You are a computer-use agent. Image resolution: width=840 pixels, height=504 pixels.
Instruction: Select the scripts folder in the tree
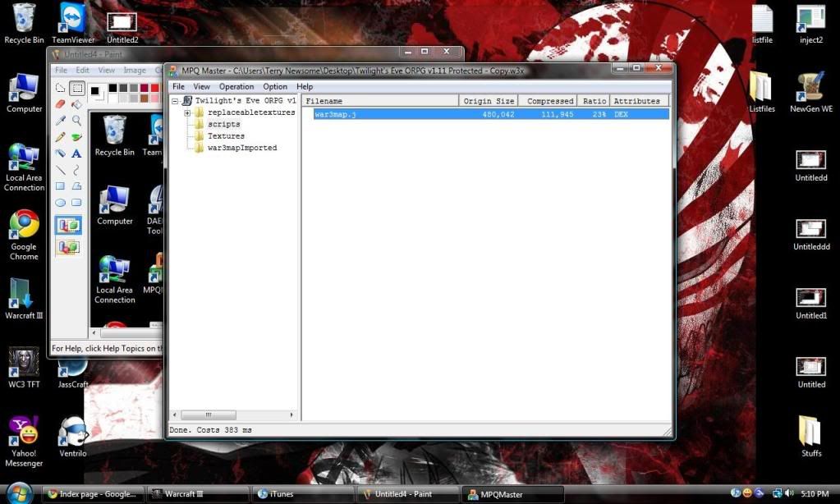[223, 124]
